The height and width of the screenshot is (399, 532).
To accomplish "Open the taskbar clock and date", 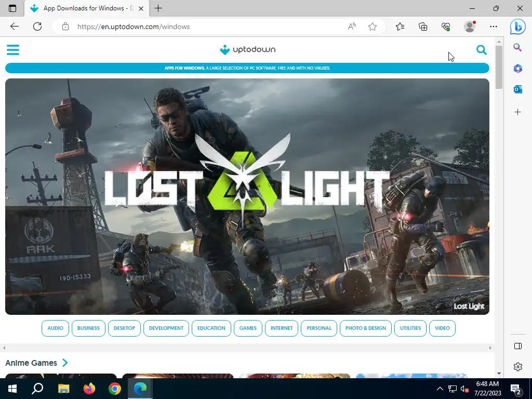I will pos(487,389).
